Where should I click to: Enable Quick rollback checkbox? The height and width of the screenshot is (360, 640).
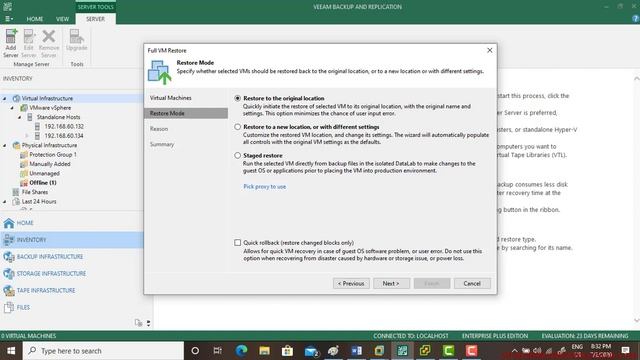click(238, 243)
